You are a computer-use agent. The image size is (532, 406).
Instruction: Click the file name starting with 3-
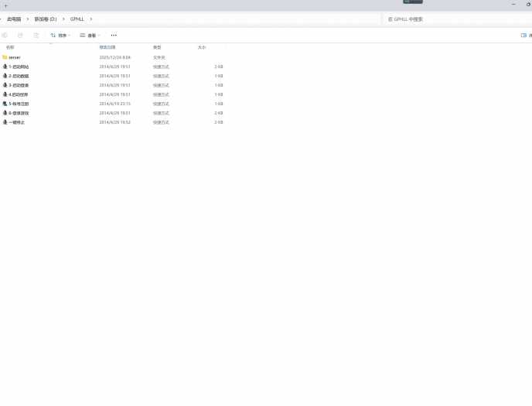click(x=19, y=85)
